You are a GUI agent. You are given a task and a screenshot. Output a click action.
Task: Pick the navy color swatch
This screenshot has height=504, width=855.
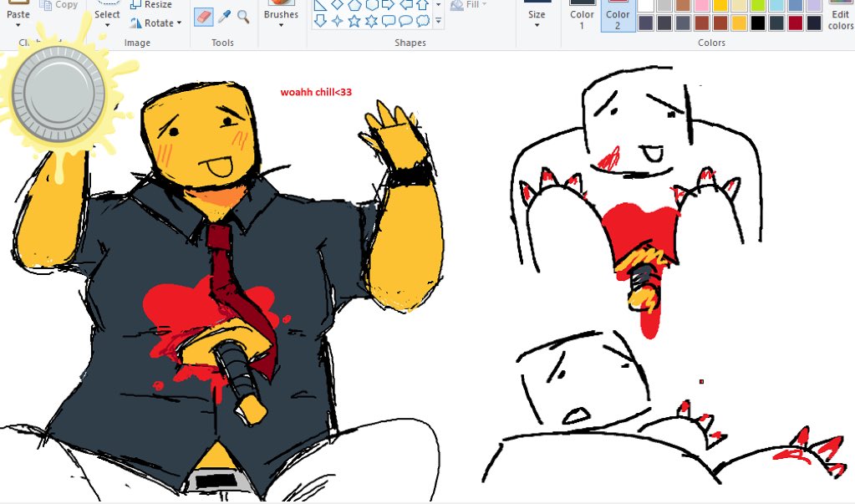[x=814, y=23]
